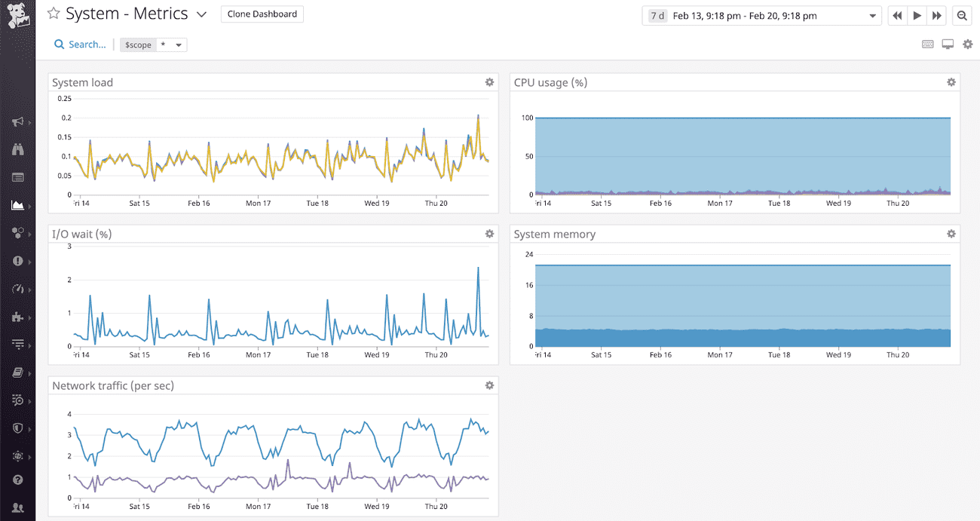The image size is (980, 521).
Task: Click the Network traffic (per sec) title
Action: 113,385
